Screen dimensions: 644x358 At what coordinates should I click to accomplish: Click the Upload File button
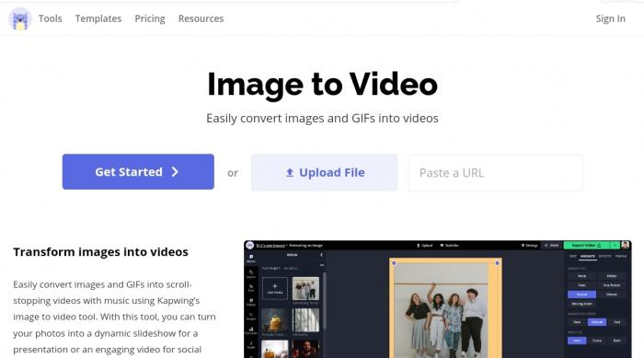coord(325,173)
